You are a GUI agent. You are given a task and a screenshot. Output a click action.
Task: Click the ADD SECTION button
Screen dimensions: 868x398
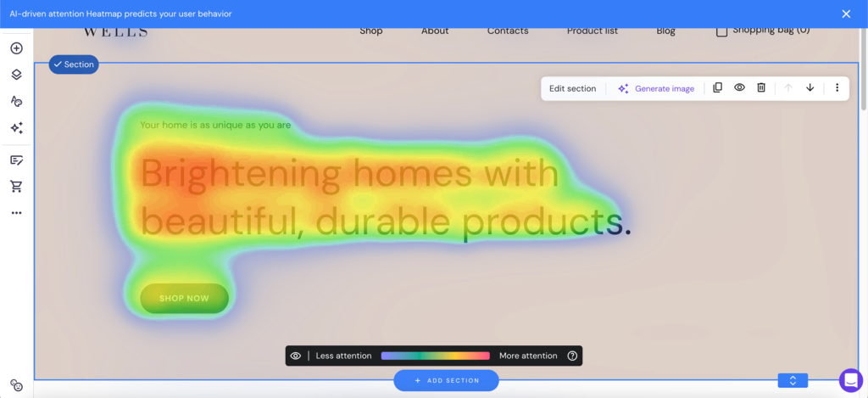coord(446,381)
